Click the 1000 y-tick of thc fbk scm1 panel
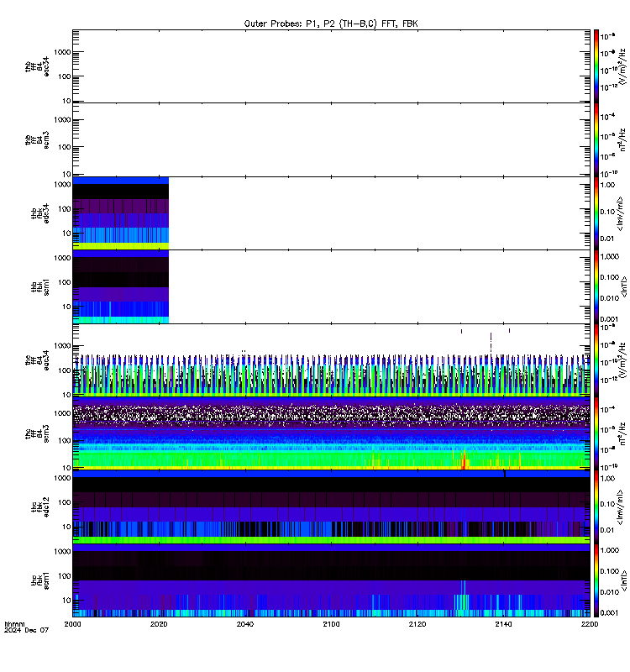Viewport: 630px width, 672px height. [62, 552]
